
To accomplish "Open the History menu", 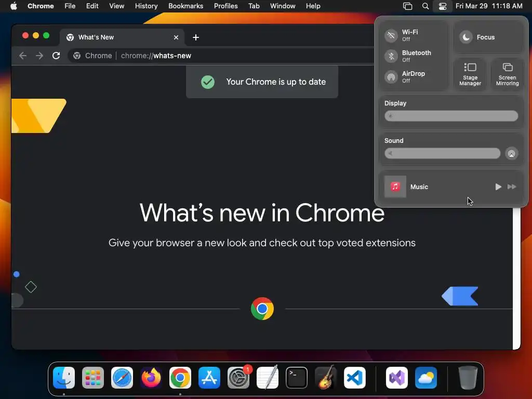I will (146, 6).
